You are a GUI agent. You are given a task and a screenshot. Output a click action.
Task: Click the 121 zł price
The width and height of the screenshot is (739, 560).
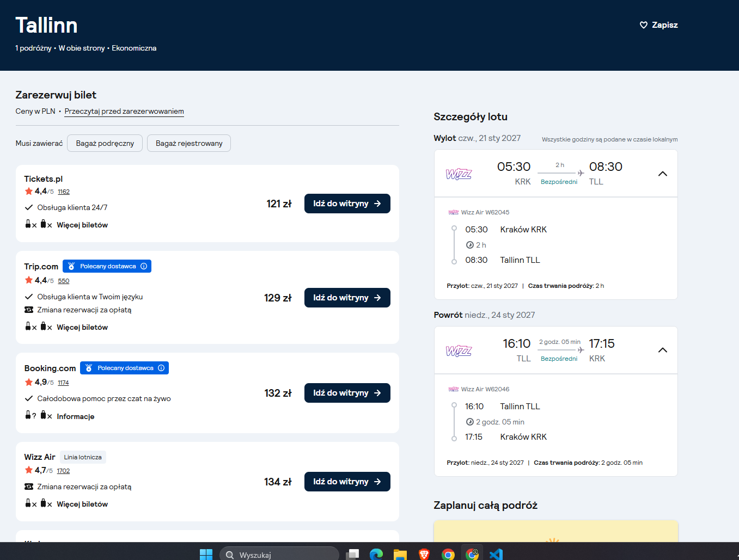[x=279, y=204]
